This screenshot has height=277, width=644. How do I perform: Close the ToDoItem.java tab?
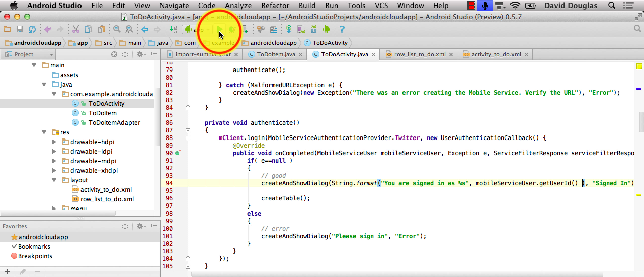[301, 54]
